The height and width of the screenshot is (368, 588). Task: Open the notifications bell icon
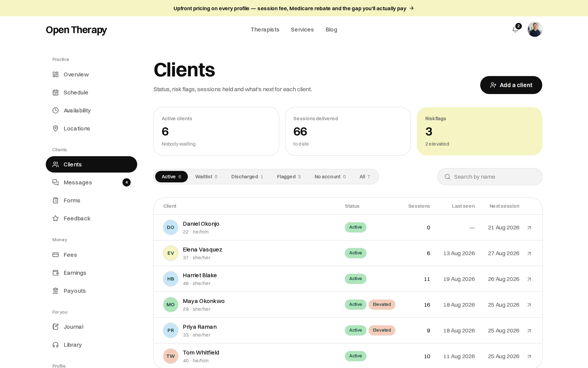tap(515, 29)
